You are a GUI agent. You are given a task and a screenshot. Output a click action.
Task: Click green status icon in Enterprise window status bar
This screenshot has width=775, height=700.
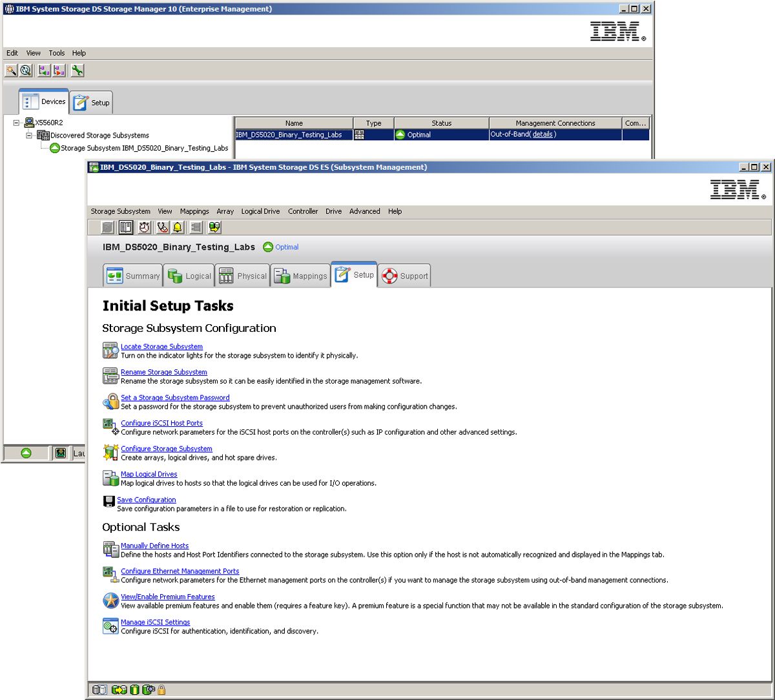pos(26,453)
